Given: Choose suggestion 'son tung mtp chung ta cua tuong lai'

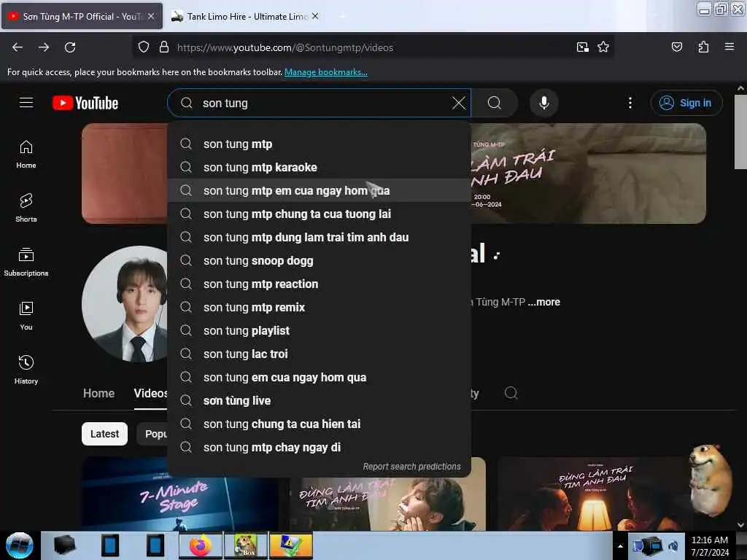Looking at the screenshot, I should (320, 214).
